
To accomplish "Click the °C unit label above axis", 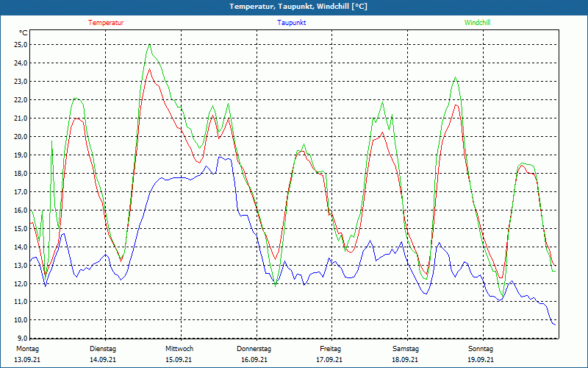I will click(23, 33).
